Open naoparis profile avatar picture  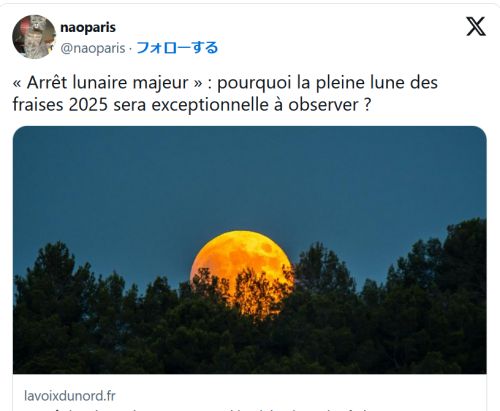point(34,37)
